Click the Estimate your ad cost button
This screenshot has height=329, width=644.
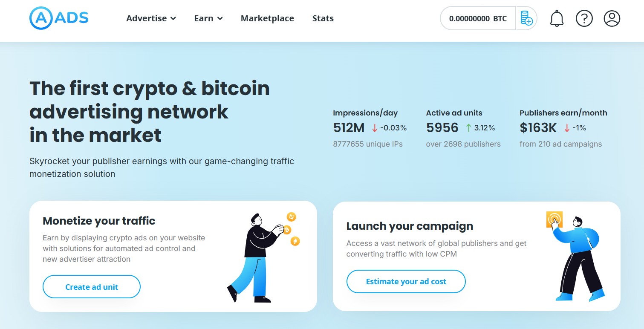[406, 281]
